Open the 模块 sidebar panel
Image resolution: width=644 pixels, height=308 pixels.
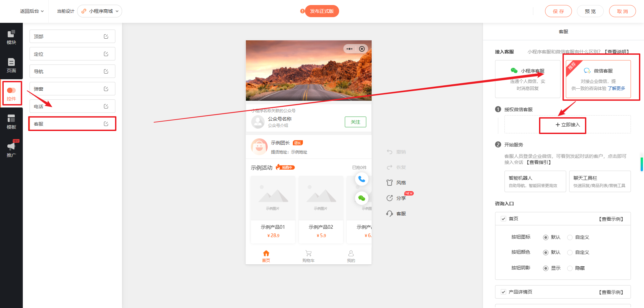click(11, 37)
